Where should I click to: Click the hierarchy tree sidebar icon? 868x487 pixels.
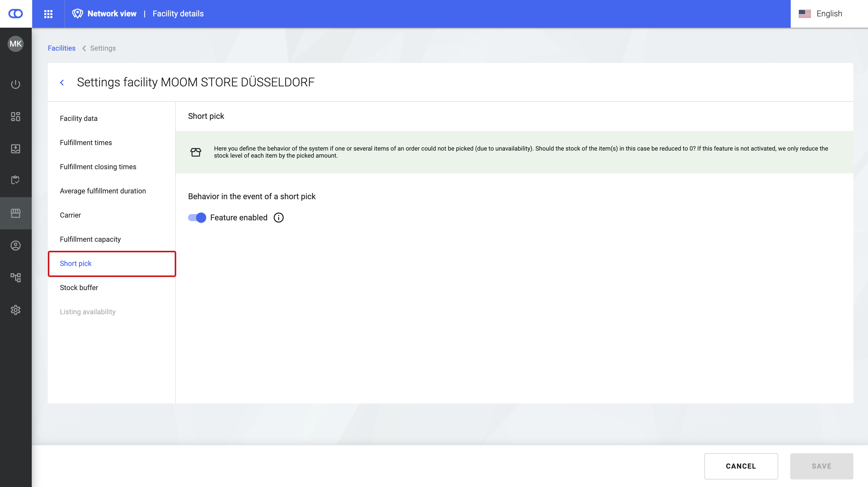[16, 277]
